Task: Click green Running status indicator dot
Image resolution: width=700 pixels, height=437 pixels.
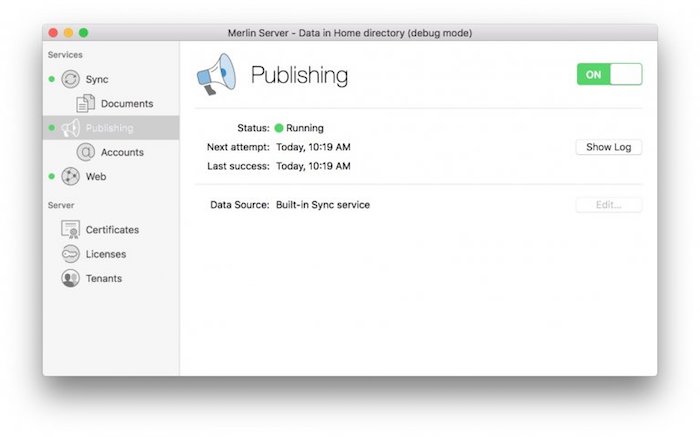Action: 279,128
